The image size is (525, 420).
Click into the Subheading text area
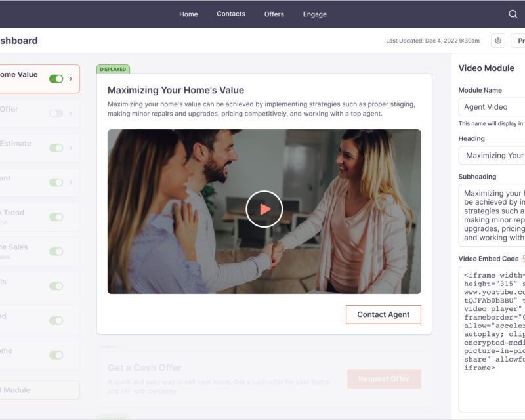pyautogui.click(x=492, y=215)
